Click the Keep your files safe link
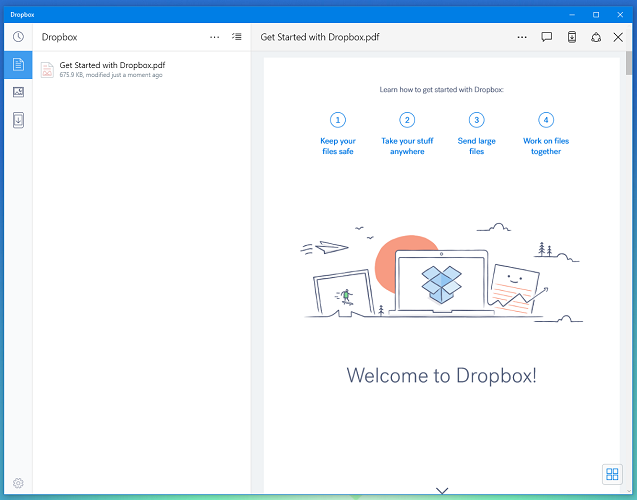The image size is (637, 500). 338,146
